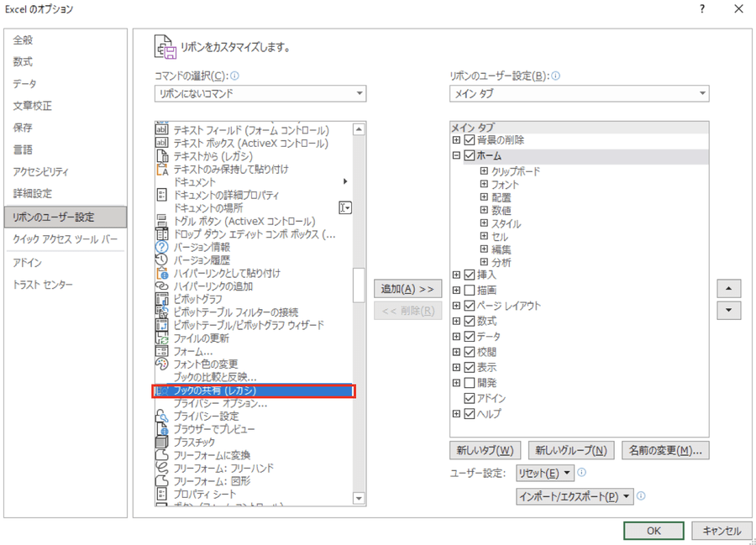Click info icon next to コマンドの選択
This screenshot has width=756, height=545.
click(x=235, y=76)
